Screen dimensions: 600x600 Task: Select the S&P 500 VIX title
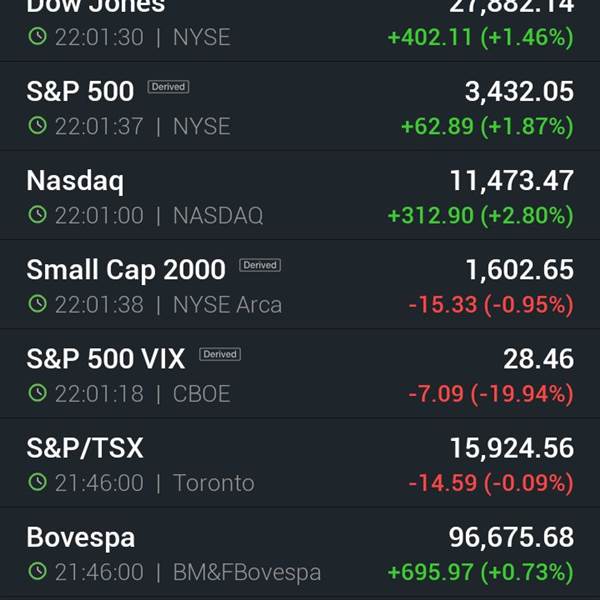[106, 359]
